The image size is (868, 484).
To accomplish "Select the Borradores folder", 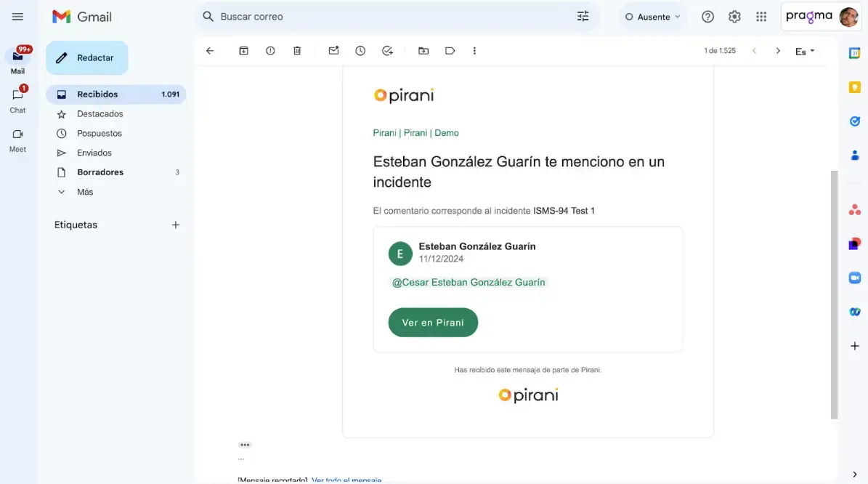I will point(100,172).
